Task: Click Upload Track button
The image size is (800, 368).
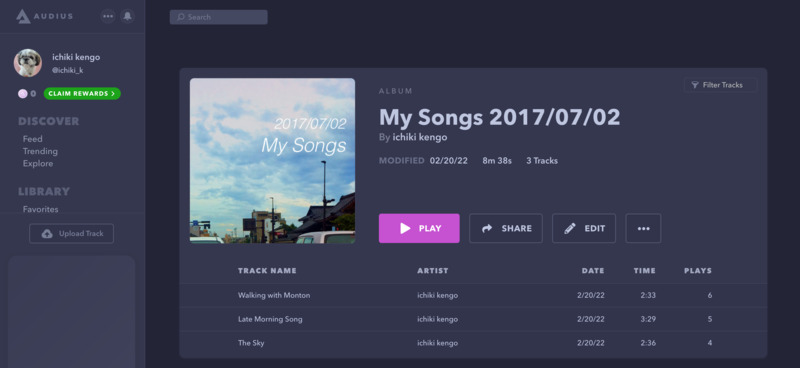Action: [x=71, y=233]
